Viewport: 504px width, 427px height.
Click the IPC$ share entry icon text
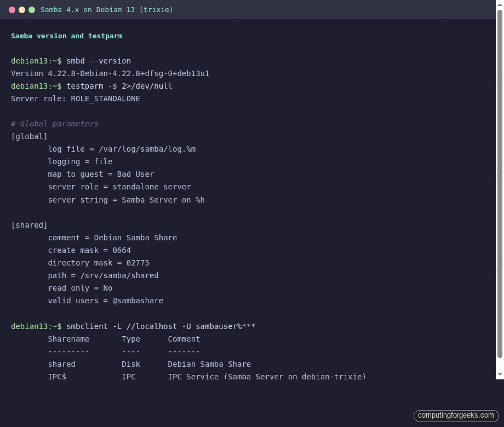point(57,377)
